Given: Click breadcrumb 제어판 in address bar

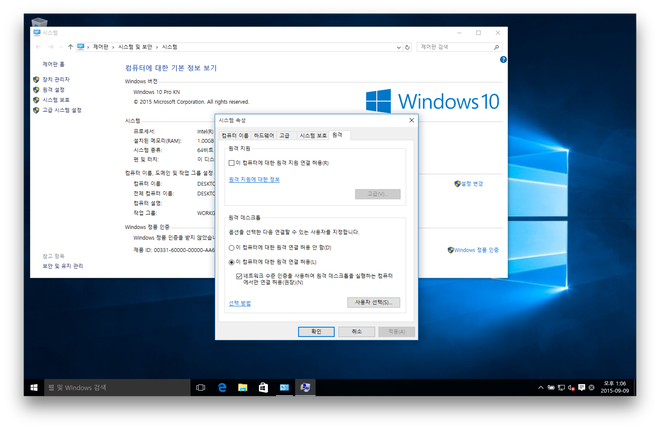Looking at the screenshot, I should 101,47.
